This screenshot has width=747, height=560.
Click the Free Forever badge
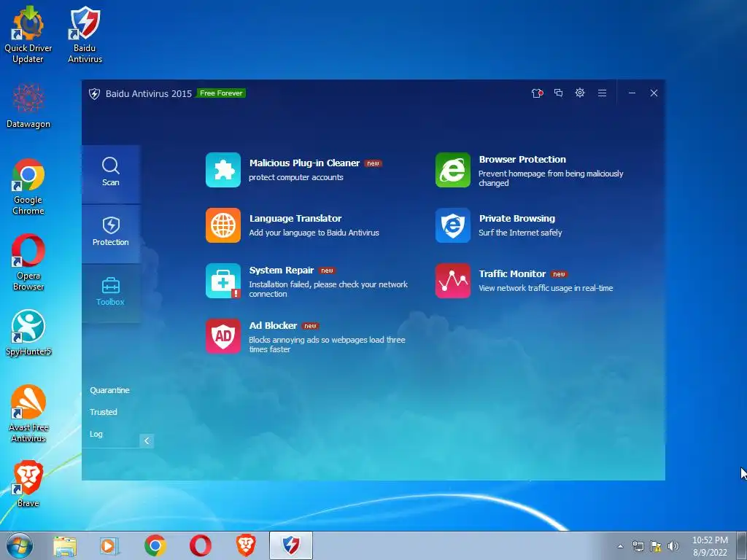point(221,93)
